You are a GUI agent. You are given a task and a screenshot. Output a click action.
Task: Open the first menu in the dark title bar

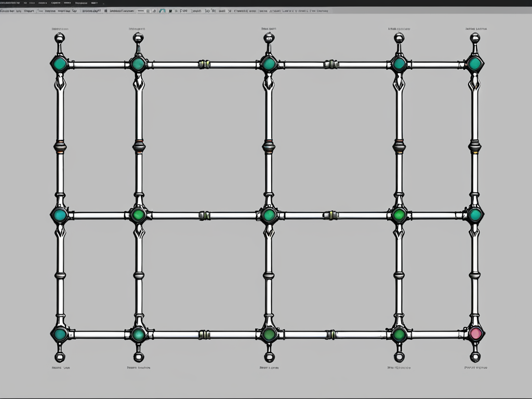[10, 3]
